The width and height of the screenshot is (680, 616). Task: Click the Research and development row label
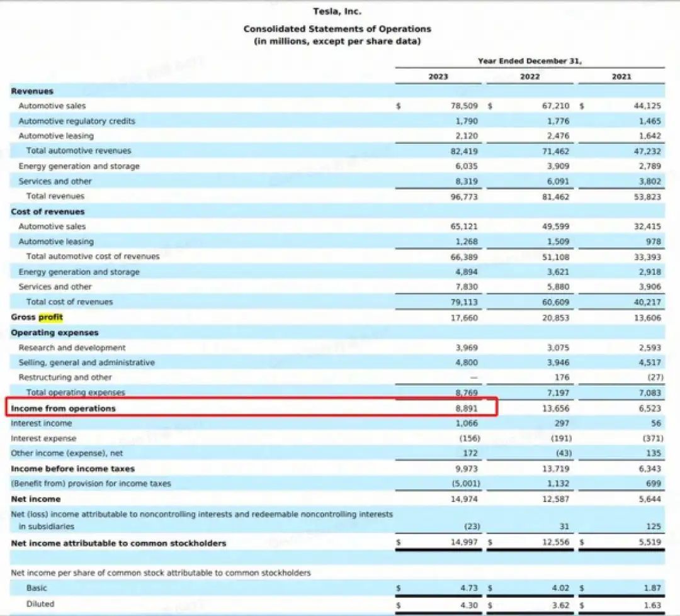coord(72,348)
